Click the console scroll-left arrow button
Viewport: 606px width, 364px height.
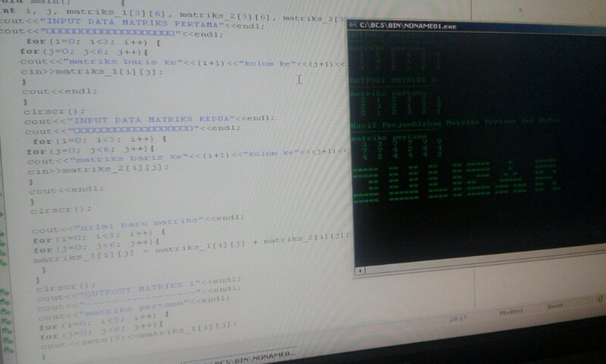tap(359, 271)
